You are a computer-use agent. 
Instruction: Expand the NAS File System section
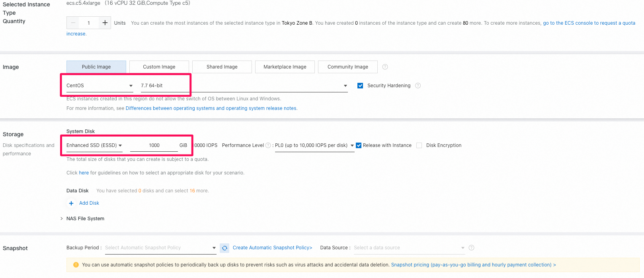[82, 219]
